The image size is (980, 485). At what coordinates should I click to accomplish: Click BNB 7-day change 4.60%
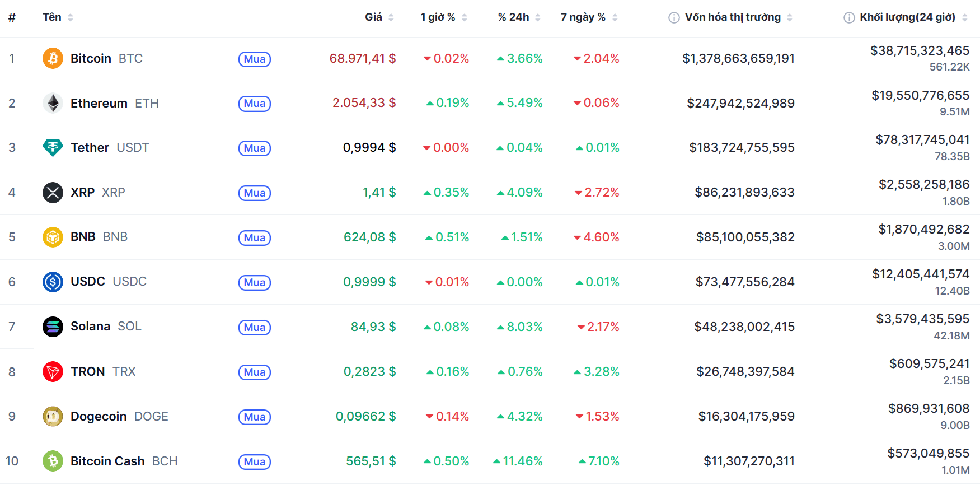pyautogui.click(x=597, y=237)
